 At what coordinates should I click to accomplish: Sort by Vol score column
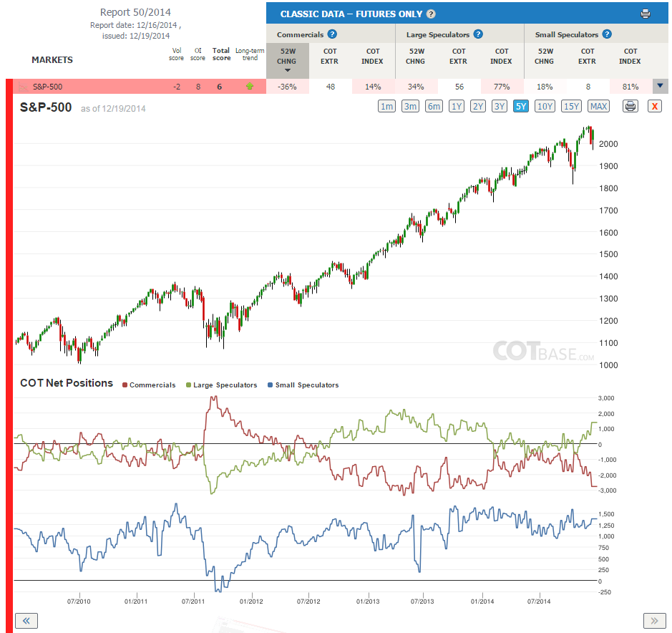176,54
